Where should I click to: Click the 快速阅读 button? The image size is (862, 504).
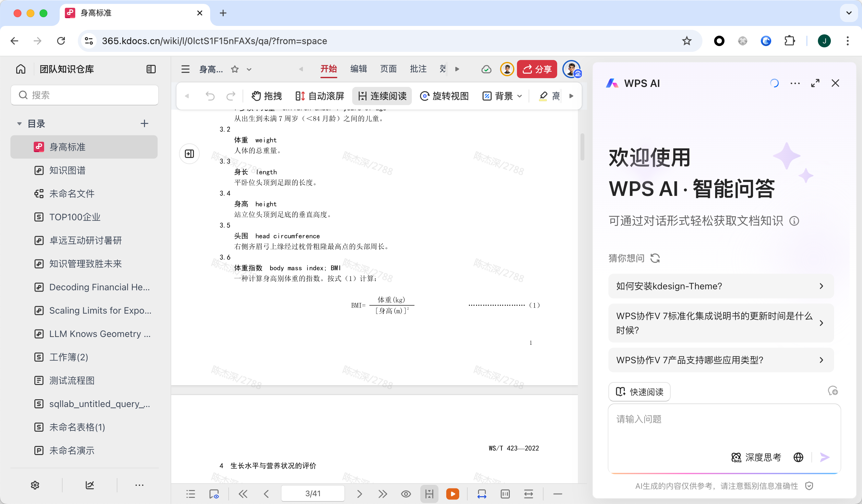639,392
